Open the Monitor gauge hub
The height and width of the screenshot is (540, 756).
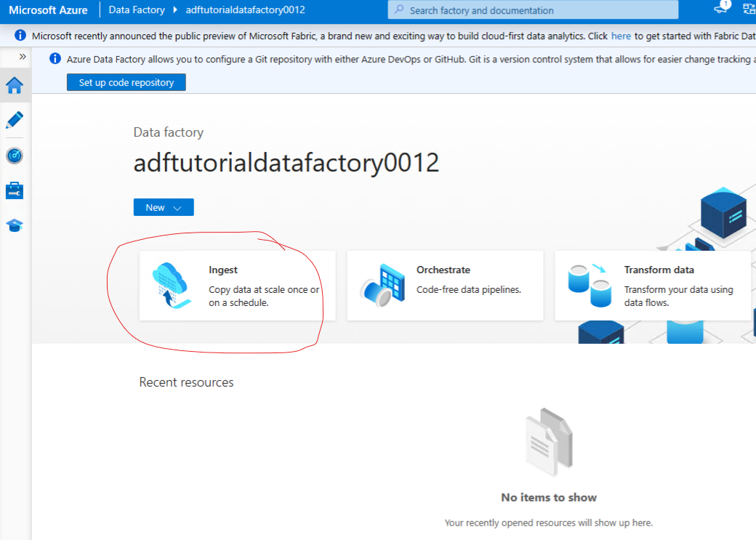click(15, 156)
